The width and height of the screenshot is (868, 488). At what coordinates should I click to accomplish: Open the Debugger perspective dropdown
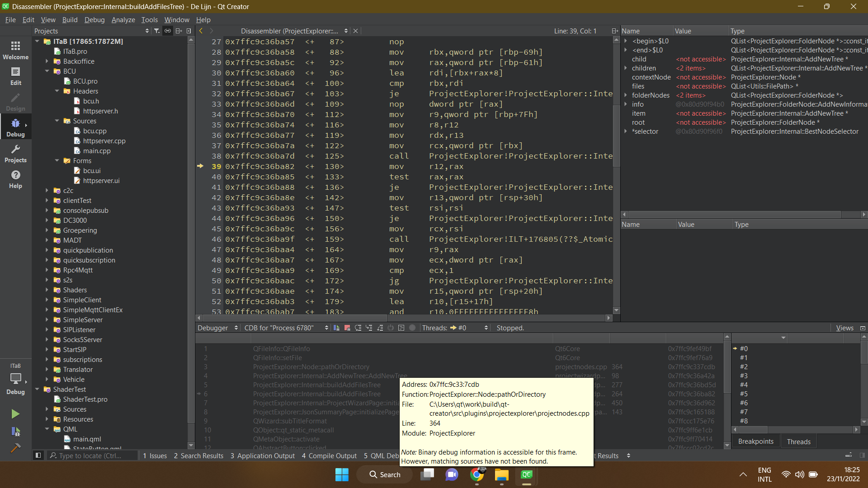(x=217, y=328)
